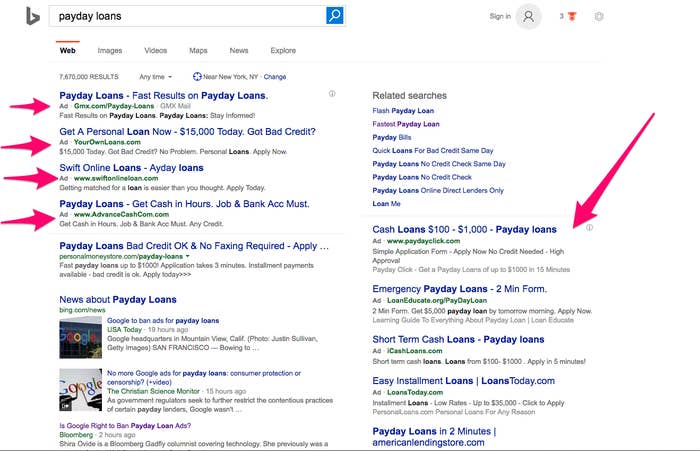Click the blue search magnifier button
700x451 pixels.
coord(335,16)
